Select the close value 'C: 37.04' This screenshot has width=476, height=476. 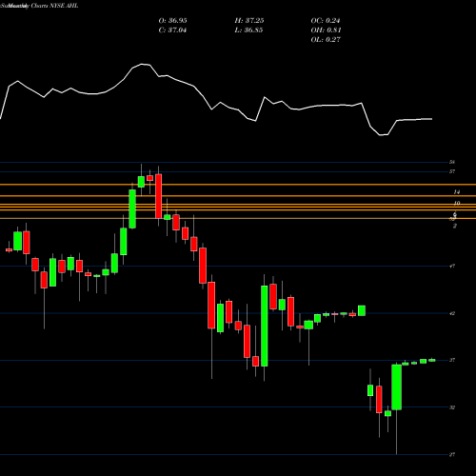click(172, 30)
